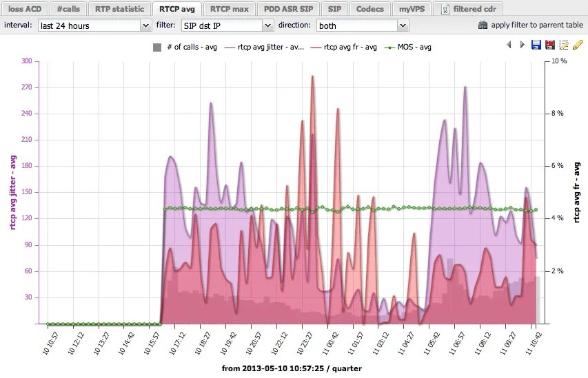
Task: Open the direction 'both' dropdown
Action: point(403,25)
